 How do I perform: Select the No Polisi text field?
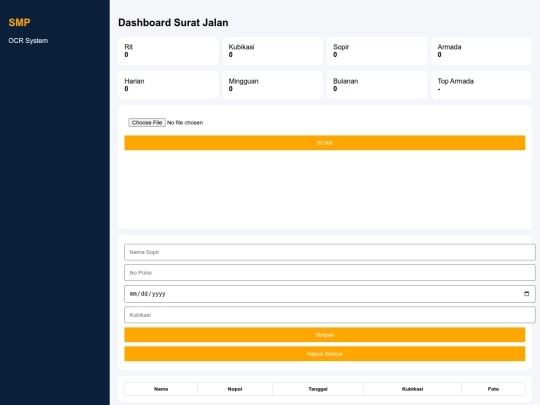click(330, 273)
